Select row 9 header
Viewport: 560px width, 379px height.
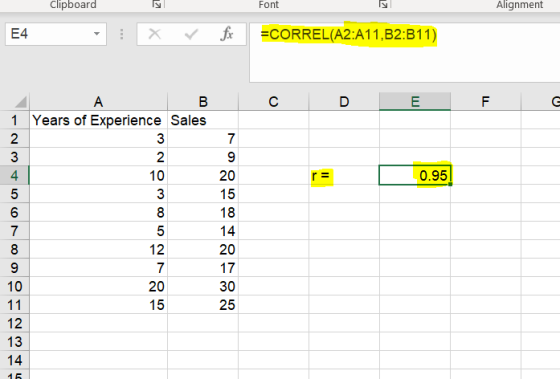click(14, 268)
